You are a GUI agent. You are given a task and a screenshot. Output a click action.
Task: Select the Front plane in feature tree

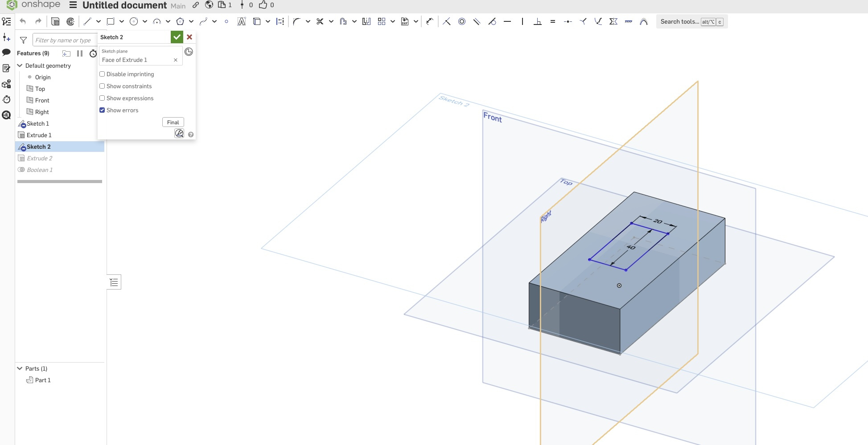tap(42, 100)
